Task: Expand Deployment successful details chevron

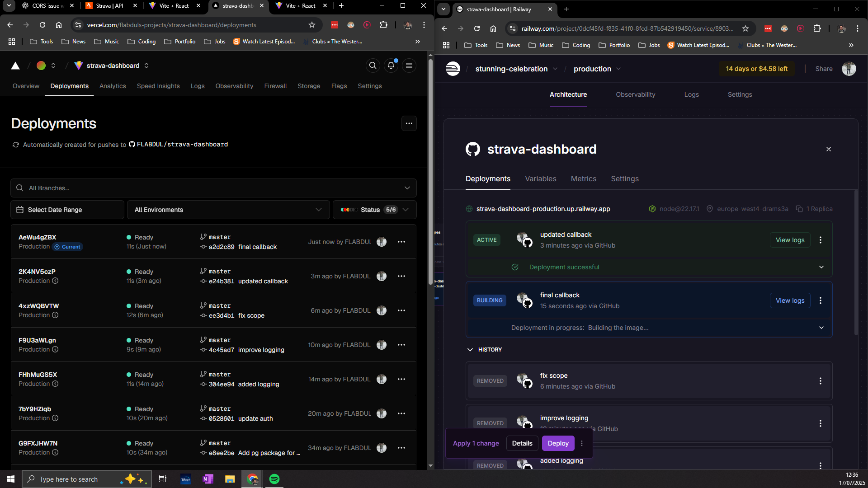Action: 821,267
